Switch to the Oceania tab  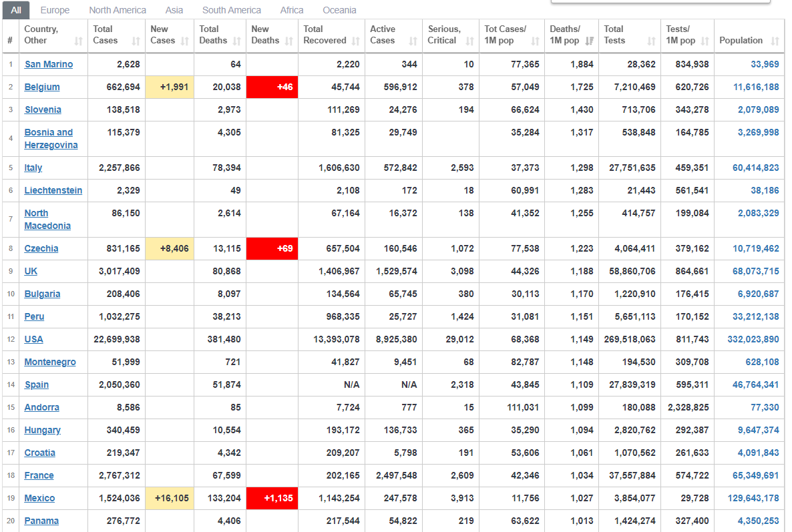[339, 10]
